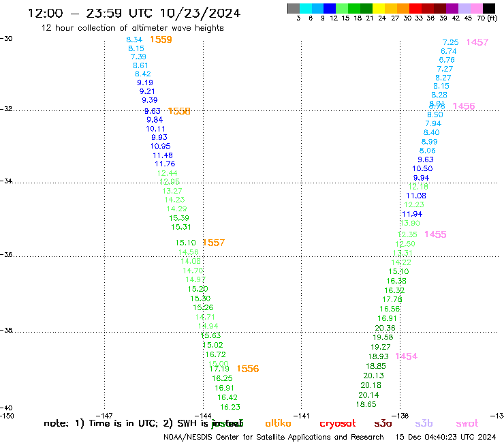
Task: Click the 11.08 wave height value
Action: point(416,196)
